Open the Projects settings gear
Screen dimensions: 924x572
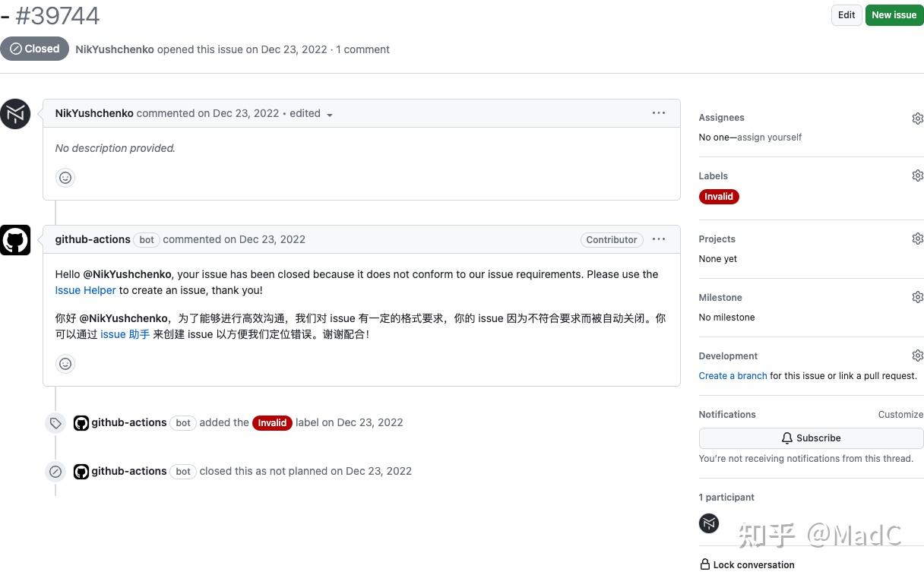click(x=917, y=239)
